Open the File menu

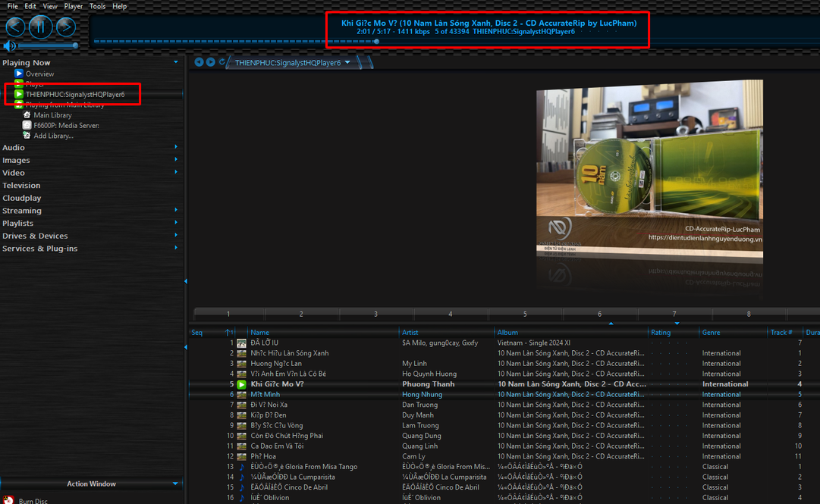click(13, 6)
